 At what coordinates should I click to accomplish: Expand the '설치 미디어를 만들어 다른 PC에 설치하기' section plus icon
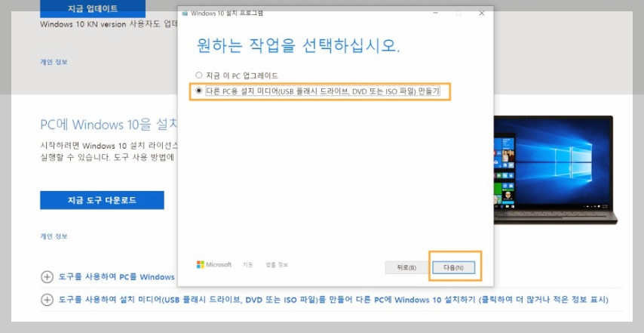click(x=47, y=300)
